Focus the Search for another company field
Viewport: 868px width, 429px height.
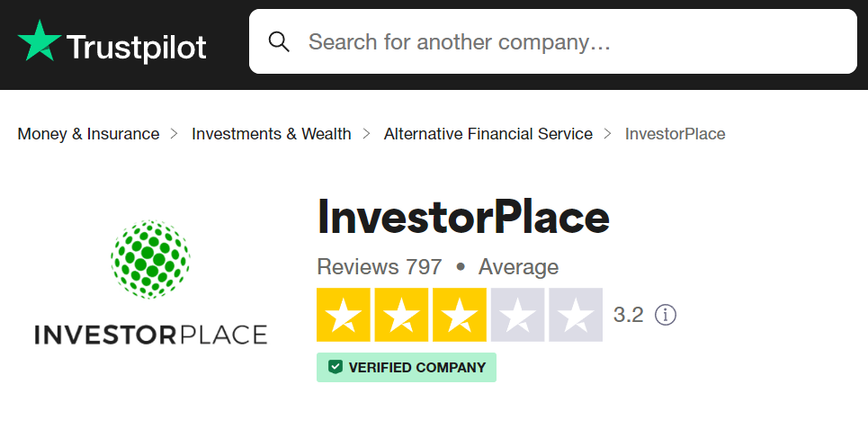tap(553, 41)
